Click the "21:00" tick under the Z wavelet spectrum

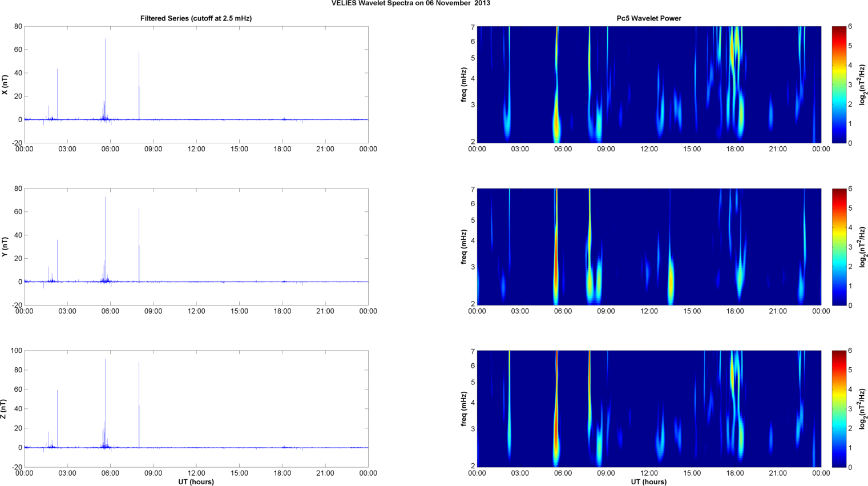778,473
